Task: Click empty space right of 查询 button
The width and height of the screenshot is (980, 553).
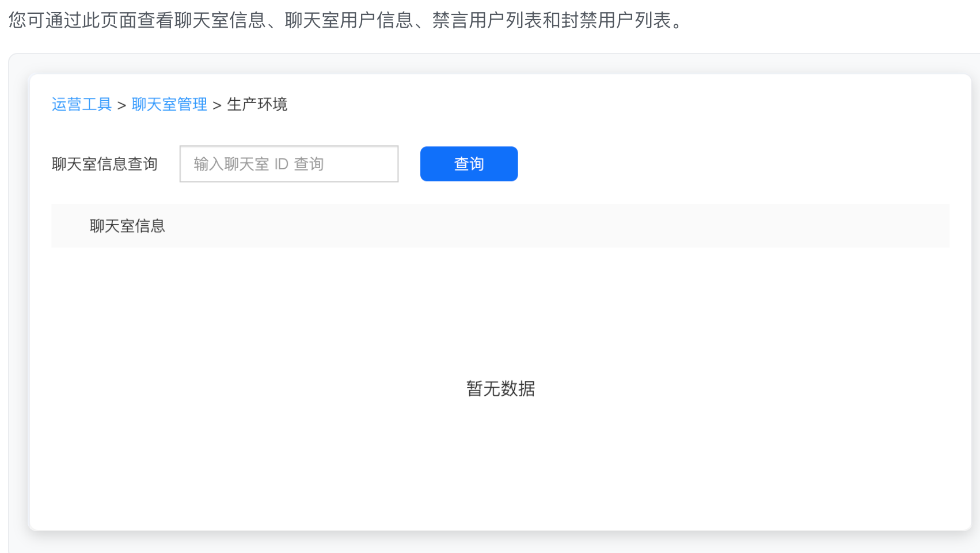Action: pos(691,164)
